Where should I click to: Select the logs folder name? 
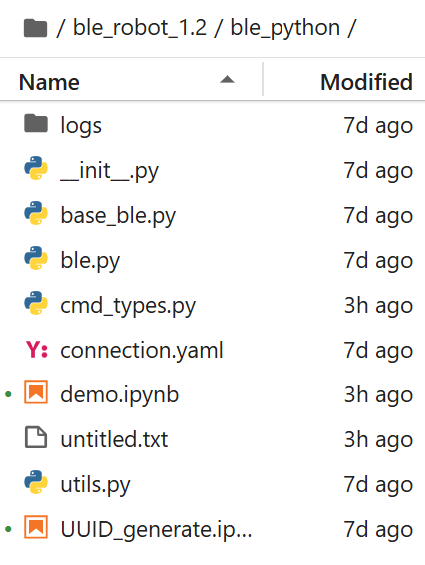coord(81,126)
